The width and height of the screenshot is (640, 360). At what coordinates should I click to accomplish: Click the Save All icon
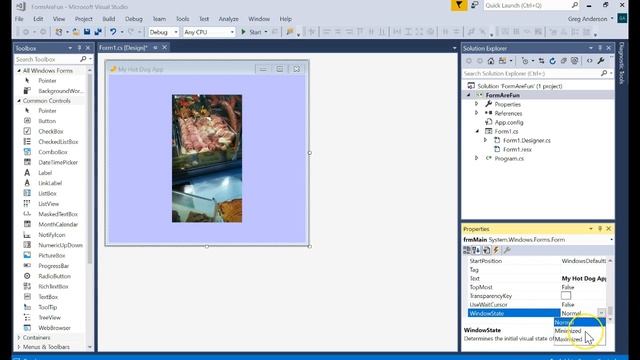[x=98, y=31]
